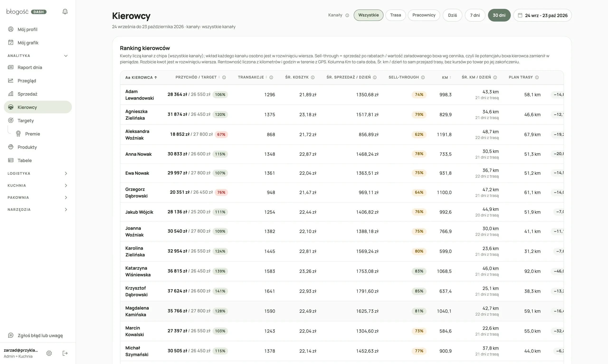The height and width of the screenshot is (364, 608).
Task: Open the Sprzedaż page
Action: 38,94
